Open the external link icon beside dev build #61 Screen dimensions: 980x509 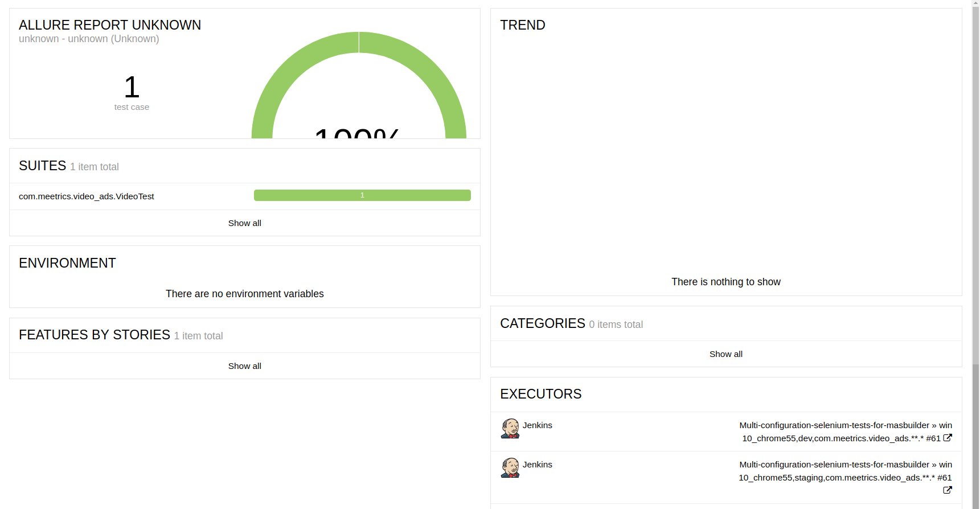pos(948,438)
